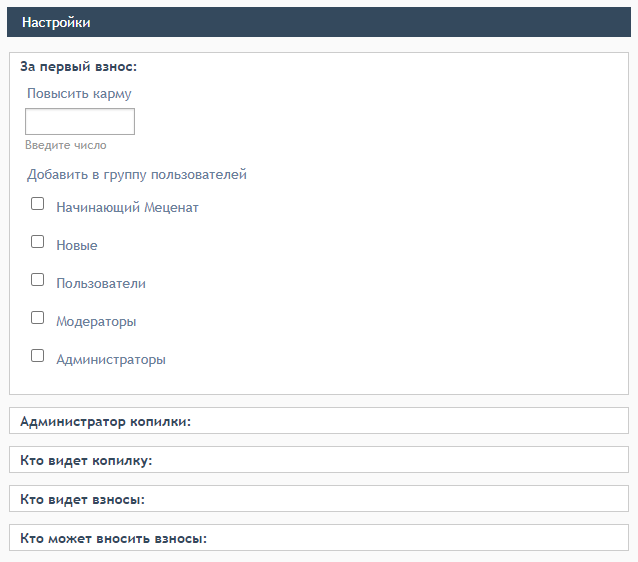Select the Администраторы checkbox
This screenshot has height=562, width=638.
tap(37, 356)
